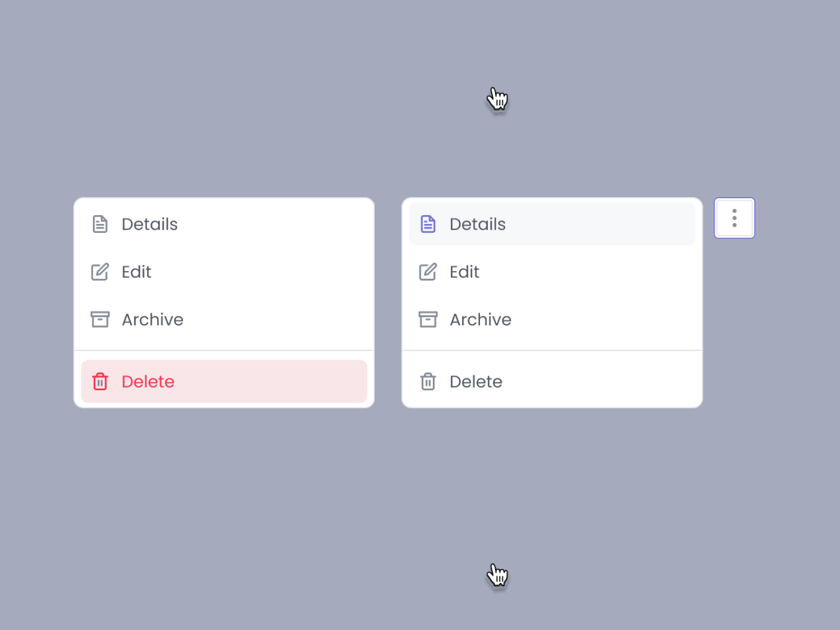Viewport: 840px width, 630px height.
Task: Click the gray trash icon in the right menu
Action: [x=428, y=381]
